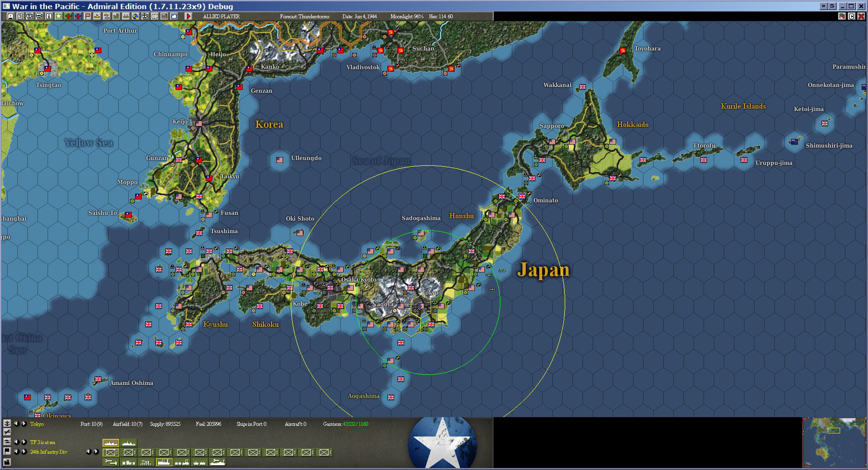Select the ship icon left of TF 3
The height and width of the screenshot is (470, 868).
pyautogui.click(x=7, y=442)
